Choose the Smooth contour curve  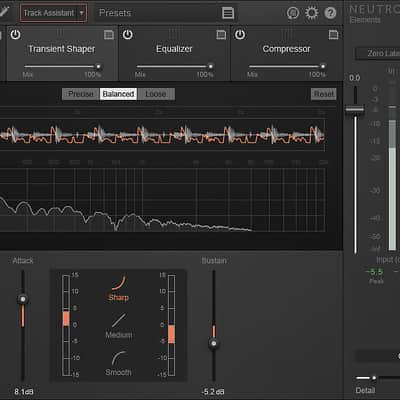118,363
